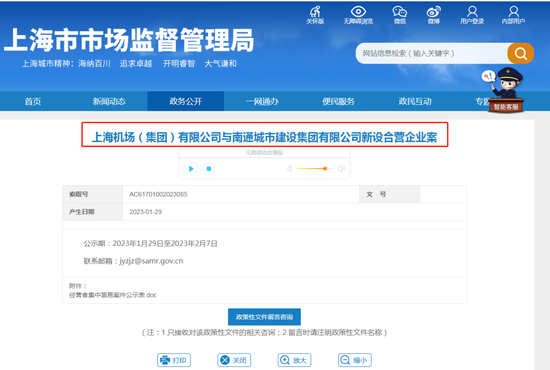Click the index number AC61701002023085
Viewport: 550px width, 370px height.
pyautogui.click(x=158, y=194)
